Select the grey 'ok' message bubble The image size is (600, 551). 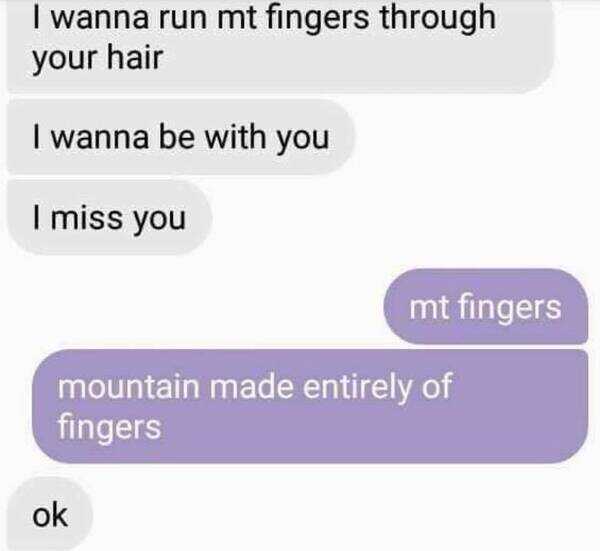pyautogui.click(x=50, y=515)
